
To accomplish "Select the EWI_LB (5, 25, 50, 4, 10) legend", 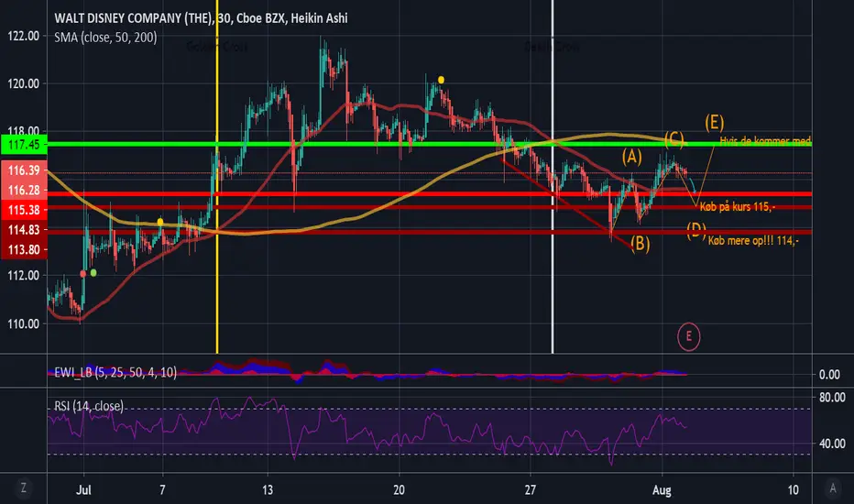I will [x=115, y=373].
